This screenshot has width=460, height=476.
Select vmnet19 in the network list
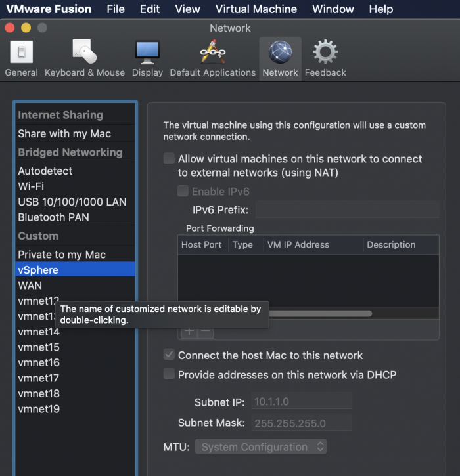[x=75, y=409]
